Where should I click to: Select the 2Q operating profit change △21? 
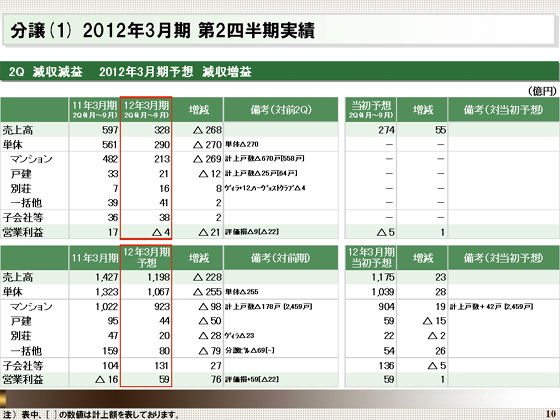pyautogui.click(x=210, y=232)
